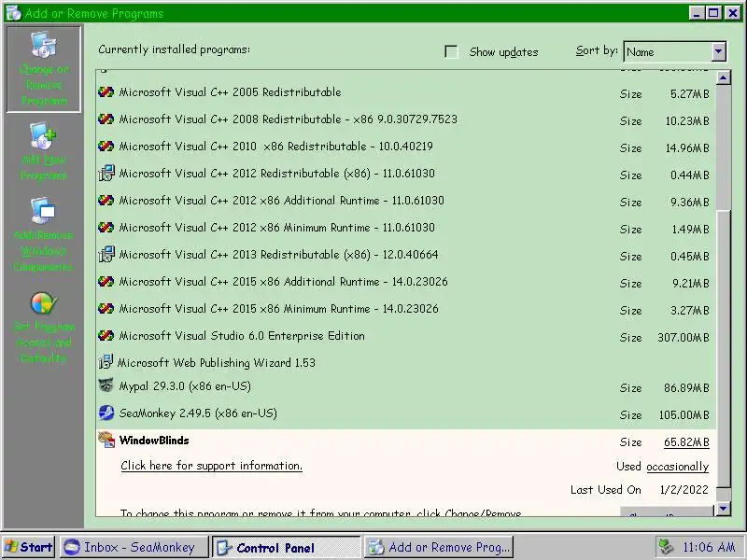The height and width of the screenshot is (560, 747).
Task: Select Mypal 29.3.0 (x86 en-US) entry
Action: [405, 387]
